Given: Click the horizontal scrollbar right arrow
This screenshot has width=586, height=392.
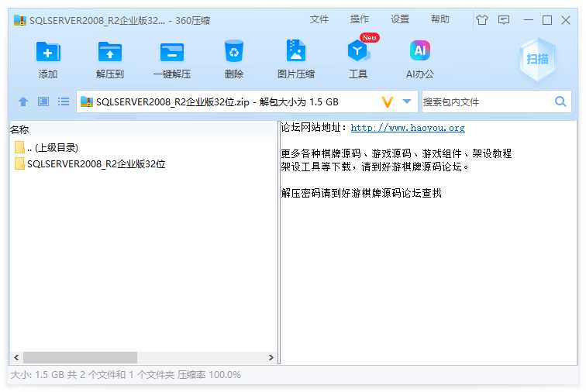Looking at the screenshot, I should [x=271, y=358].
